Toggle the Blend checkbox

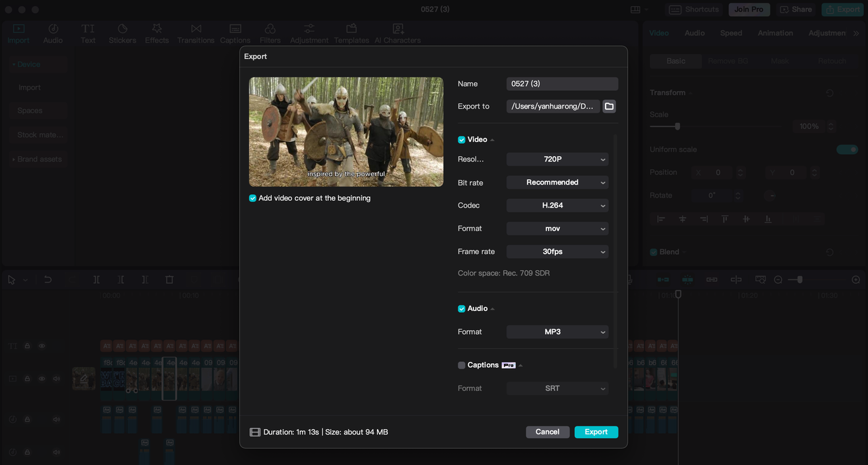tap(654, 252)
